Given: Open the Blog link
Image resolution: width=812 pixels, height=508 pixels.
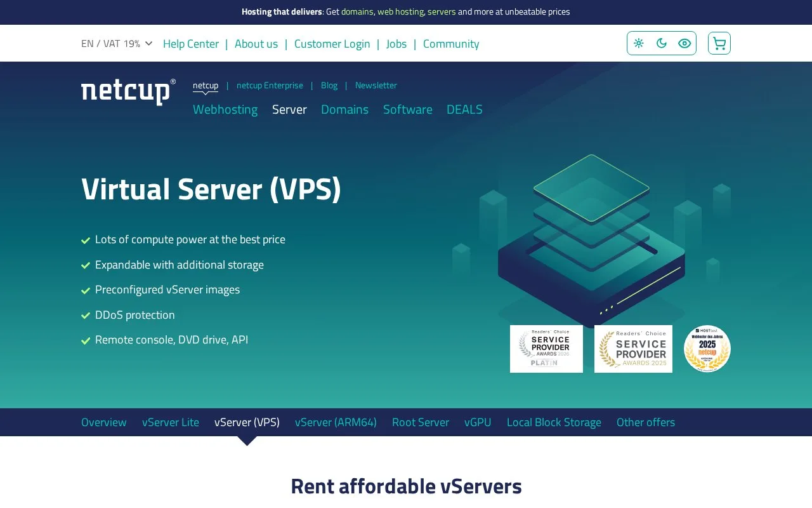Looking at the screenshot, I should click(x=329, y=85).
